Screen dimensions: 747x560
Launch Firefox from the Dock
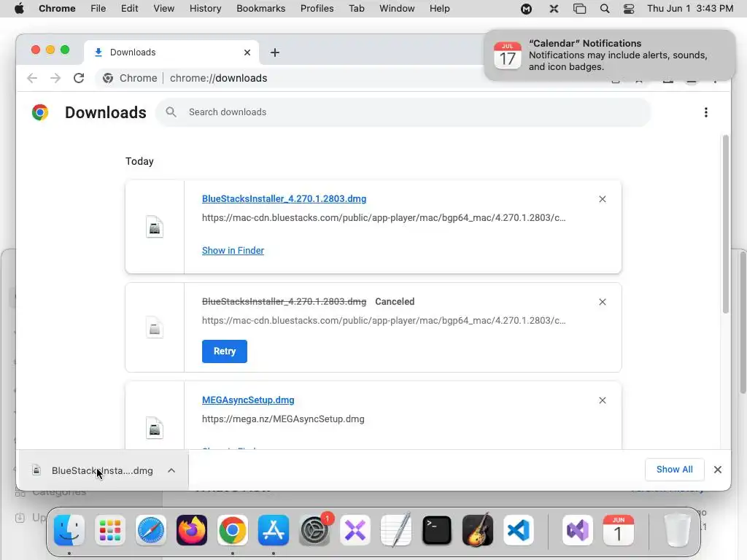192,530
